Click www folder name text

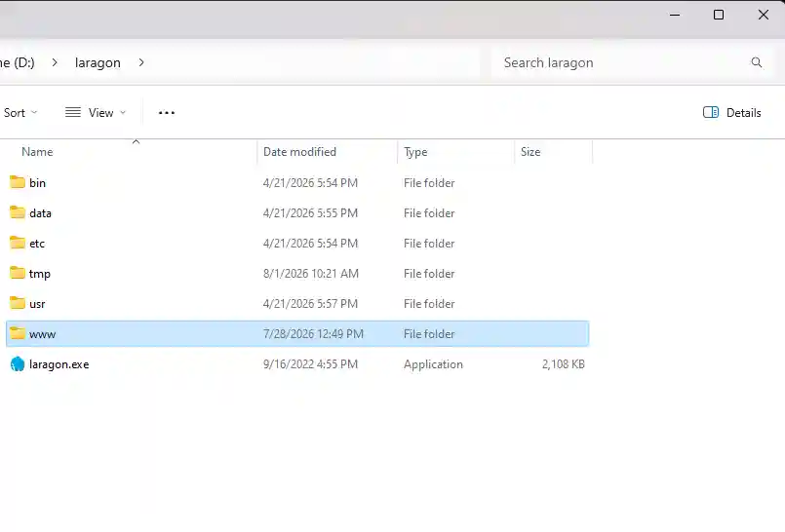[42, 334]
